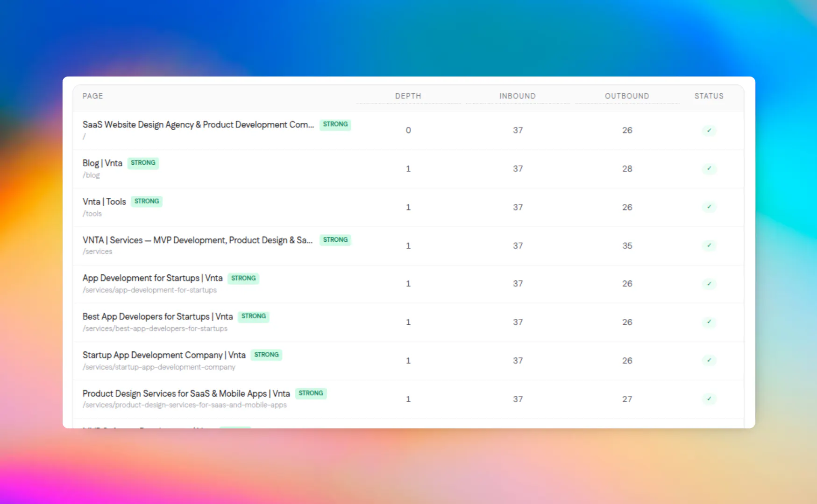The width and height of the screenshot is (817, 504).
Task: Click outbound value 28 in the Blog row
Action: click(x=627, y=168)
